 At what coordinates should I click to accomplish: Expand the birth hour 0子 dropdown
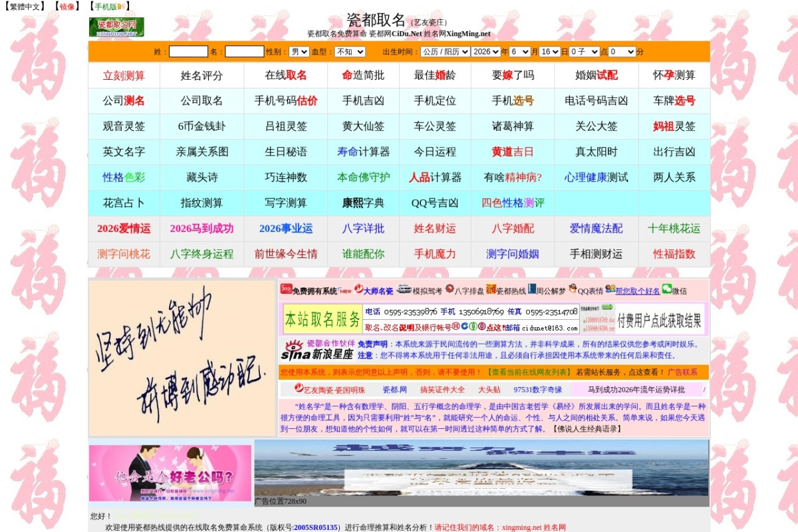[585, 51]
